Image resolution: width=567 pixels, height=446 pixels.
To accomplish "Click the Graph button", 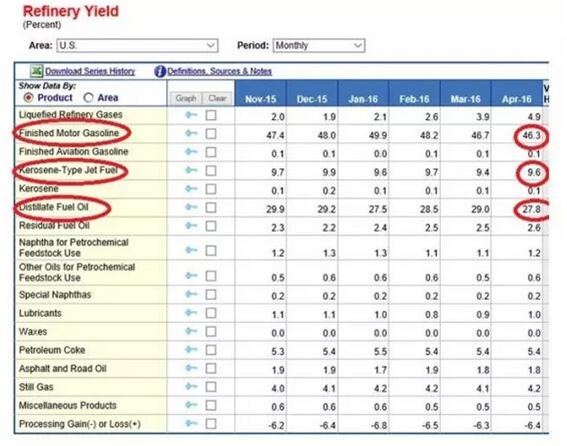I will pos(186,98).
